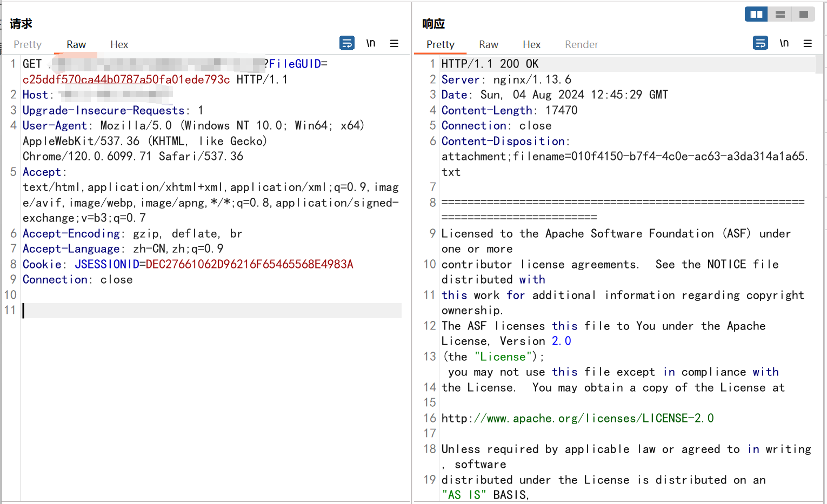Viewport: 827px width, 504px height.
Task: Select the request Raw tab
Action: click(76, 45)
